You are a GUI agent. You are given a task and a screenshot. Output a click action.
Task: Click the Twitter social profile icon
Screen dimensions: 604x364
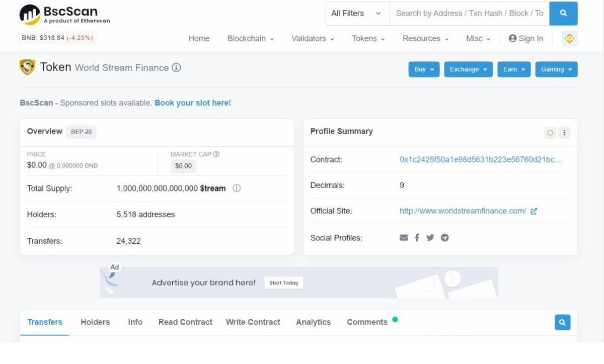point(430,238)
